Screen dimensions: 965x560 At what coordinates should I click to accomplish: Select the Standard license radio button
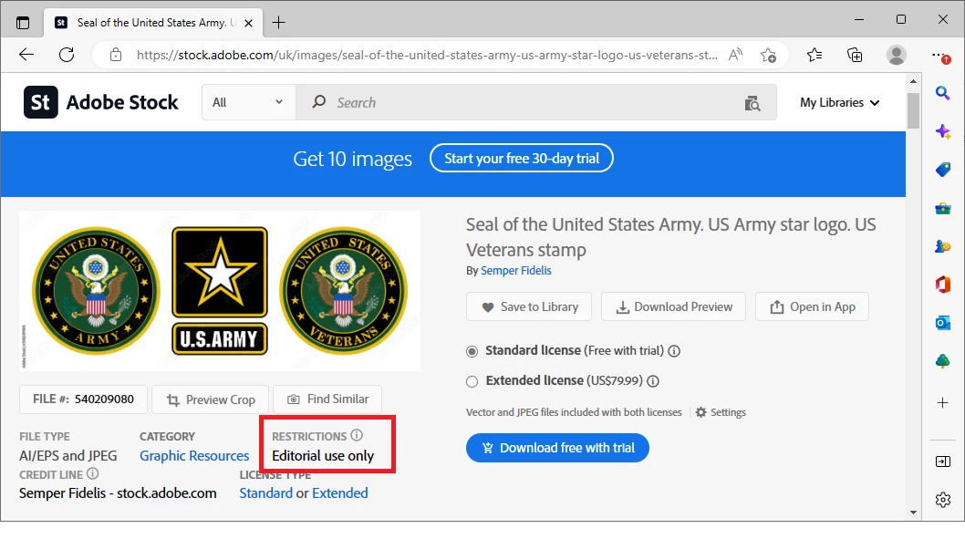click(x=472, y=351)
